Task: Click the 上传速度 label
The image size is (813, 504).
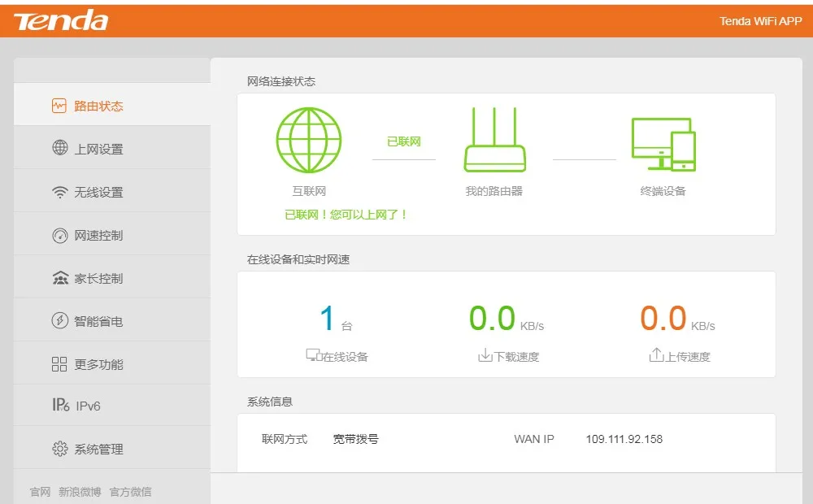Action: 688,357
